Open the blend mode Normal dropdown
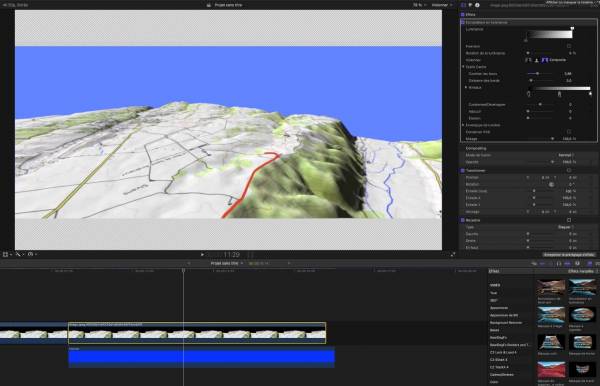The image size is (600, 386). [566, 155]
